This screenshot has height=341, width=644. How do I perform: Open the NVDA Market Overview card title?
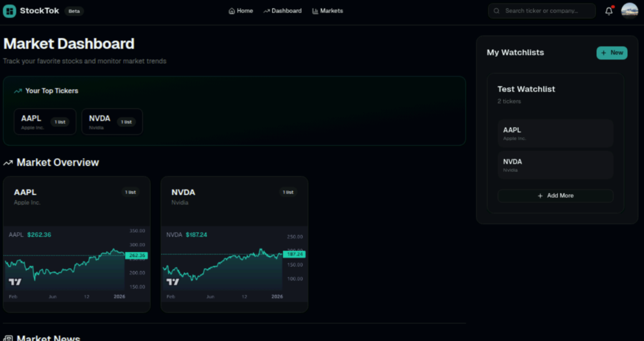183,192
